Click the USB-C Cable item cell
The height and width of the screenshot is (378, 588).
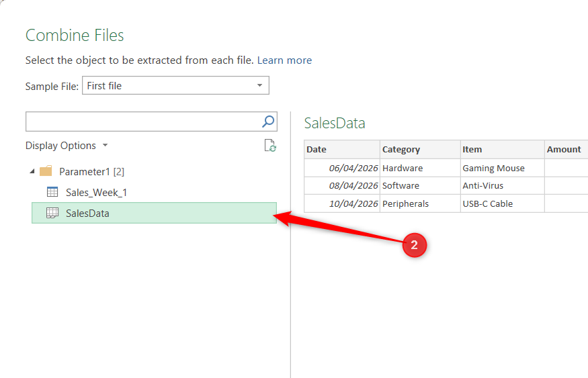click(502, 203)
